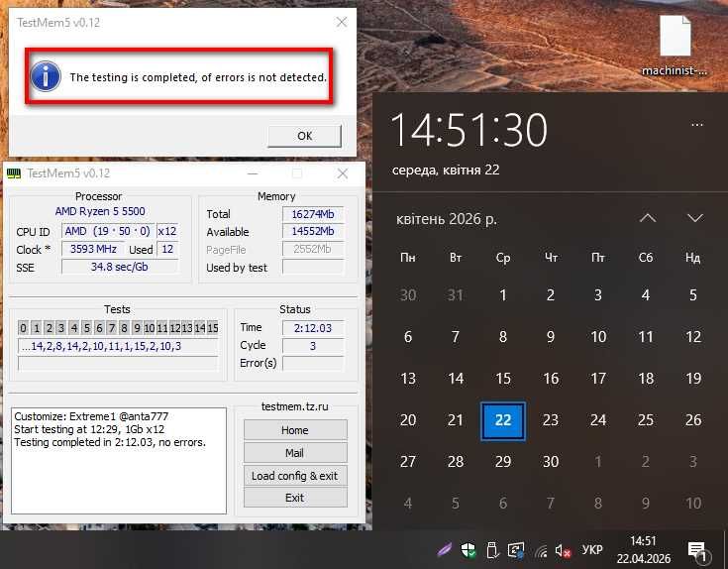The width and height of the screenshot is (728, 569).
Task: Select greyed March 31 in the calendar
Action: [456, 295]
